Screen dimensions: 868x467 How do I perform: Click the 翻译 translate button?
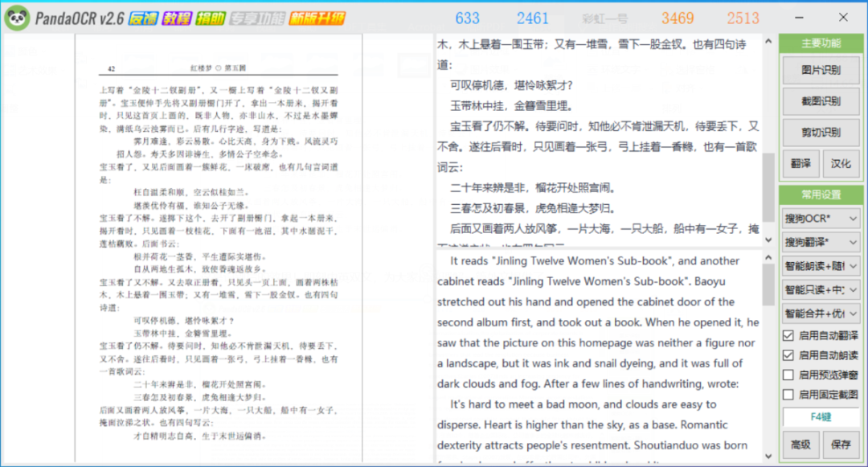coord(800,164)
